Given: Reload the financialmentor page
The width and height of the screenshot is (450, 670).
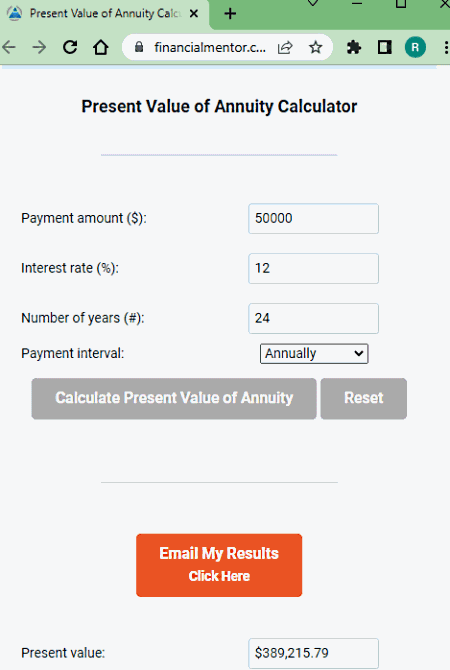Looking at the screenshot, I should [70, 47].
